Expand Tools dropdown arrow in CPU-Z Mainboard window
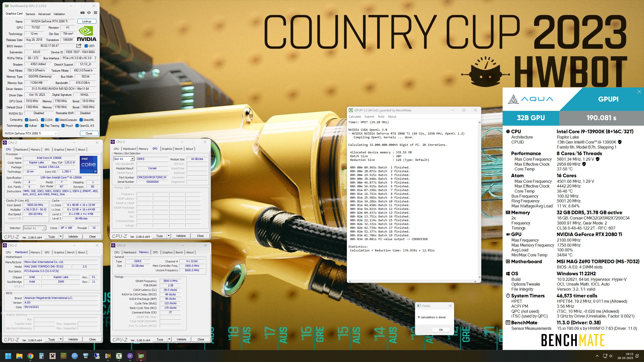 [x=60, y=339]
